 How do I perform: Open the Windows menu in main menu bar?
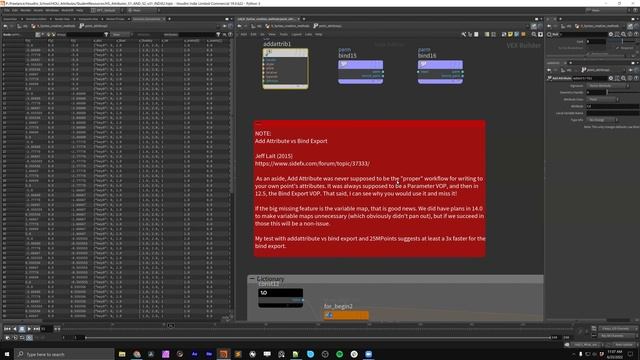tap(52, 10)
